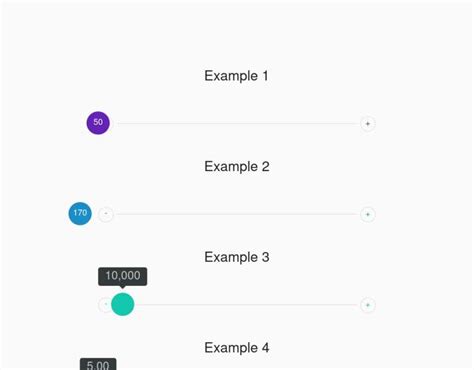Image resolution: width=474 pixels, height=370 pixels.
Task: Click the Example 4 heading
Action: pyautogui.click(x=237, y=348)
